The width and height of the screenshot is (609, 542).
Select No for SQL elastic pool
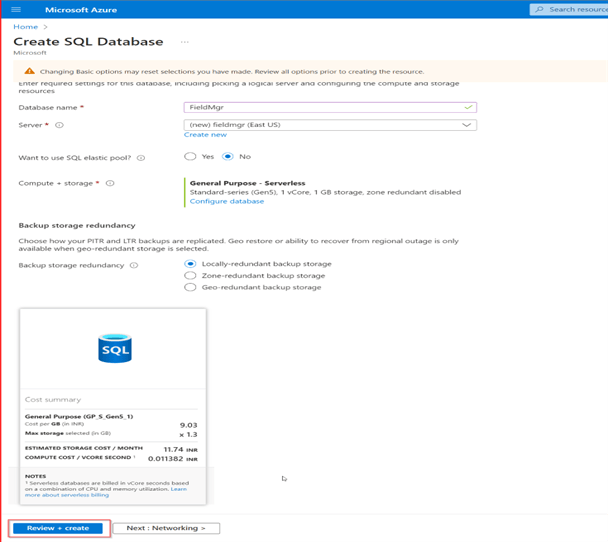[228, 157]
